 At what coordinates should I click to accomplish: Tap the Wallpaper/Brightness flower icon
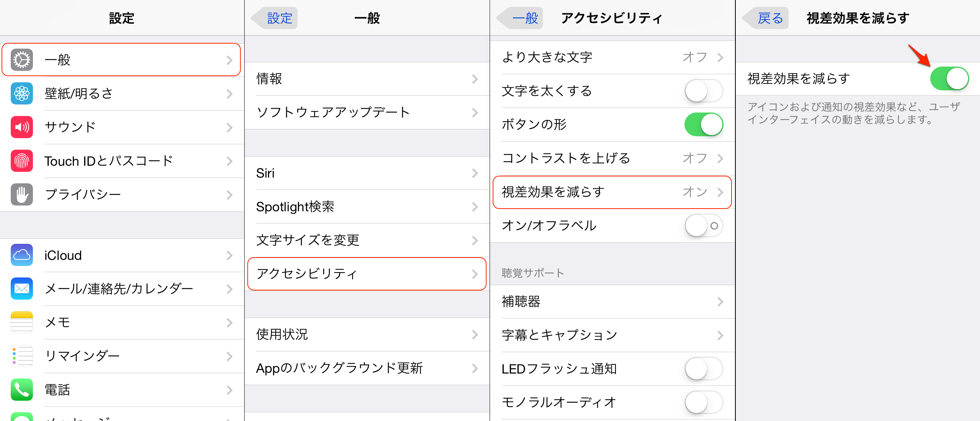click(x=22, y=93)
